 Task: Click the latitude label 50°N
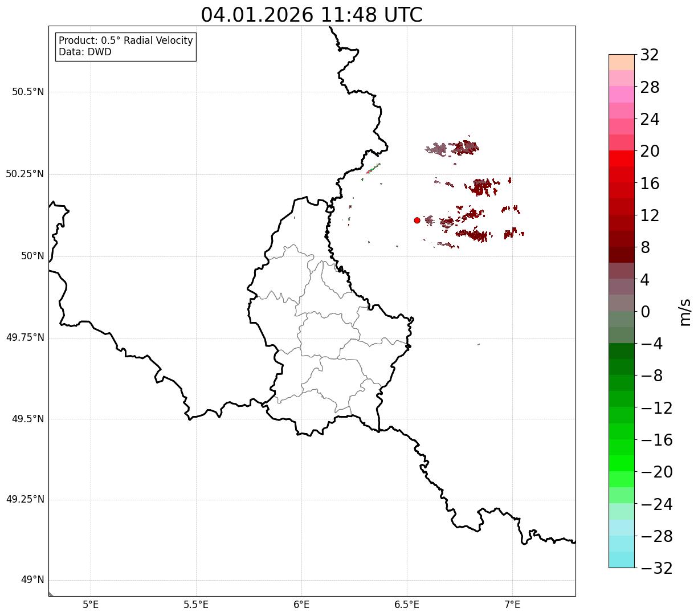pyautogui.click(x=32, y=256)
